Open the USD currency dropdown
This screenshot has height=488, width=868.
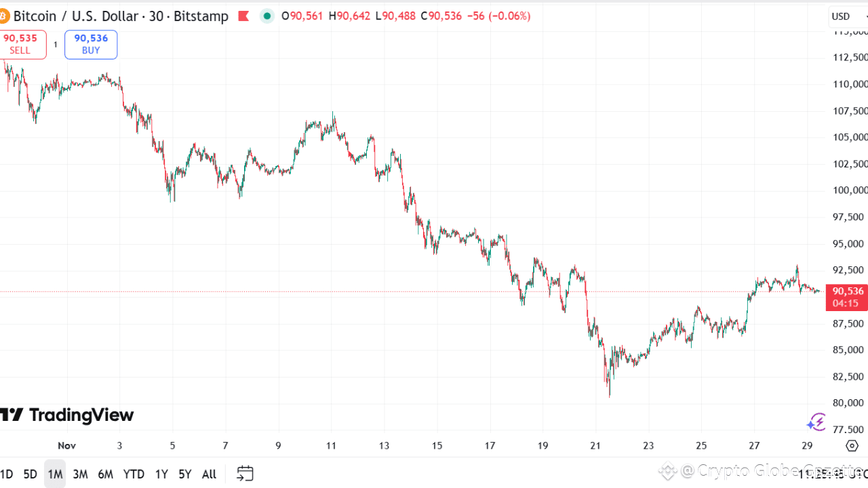(846, 16)
